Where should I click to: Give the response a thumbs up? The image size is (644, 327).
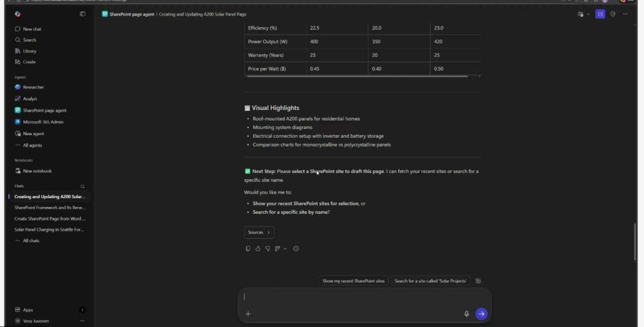tap(258, 248)
